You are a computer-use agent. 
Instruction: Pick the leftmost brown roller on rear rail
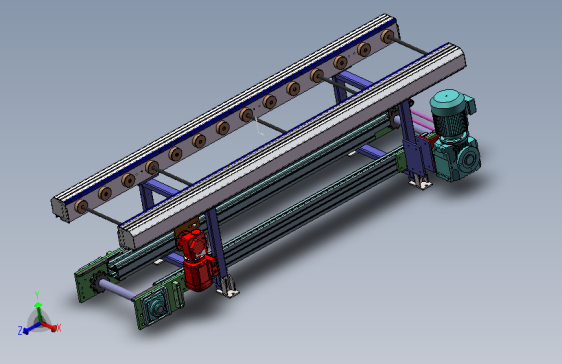pos(81,206)
